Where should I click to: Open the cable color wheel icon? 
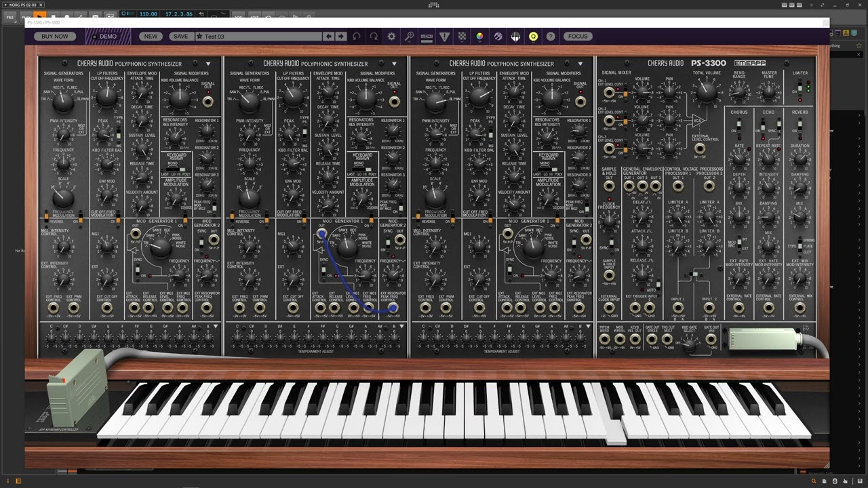pyautogui.click(x=479, y=37)
